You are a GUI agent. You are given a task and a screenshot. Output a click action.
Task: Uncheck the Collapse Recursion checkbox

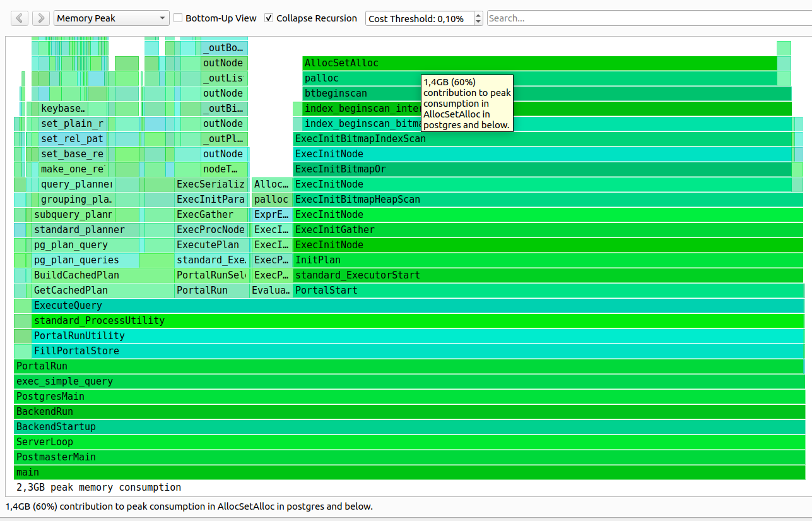tap(269, 18)
